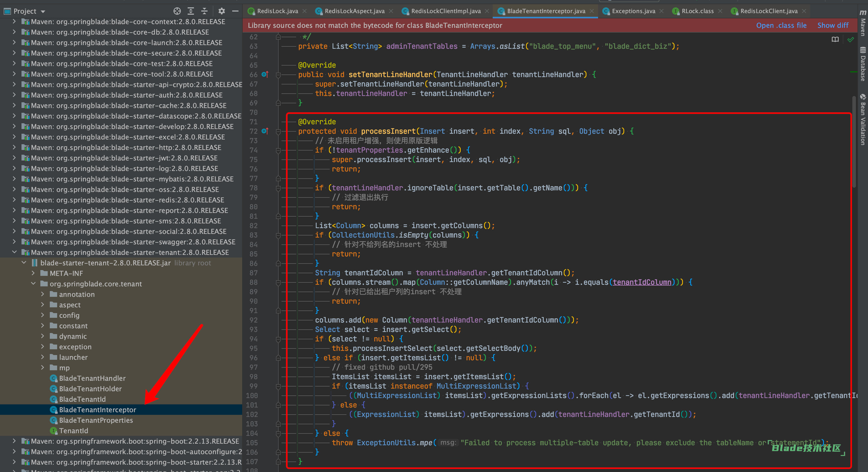The image size is (868, 472).
Task: Expand blade-core-context Maven library node
Action: pos(14,22)
